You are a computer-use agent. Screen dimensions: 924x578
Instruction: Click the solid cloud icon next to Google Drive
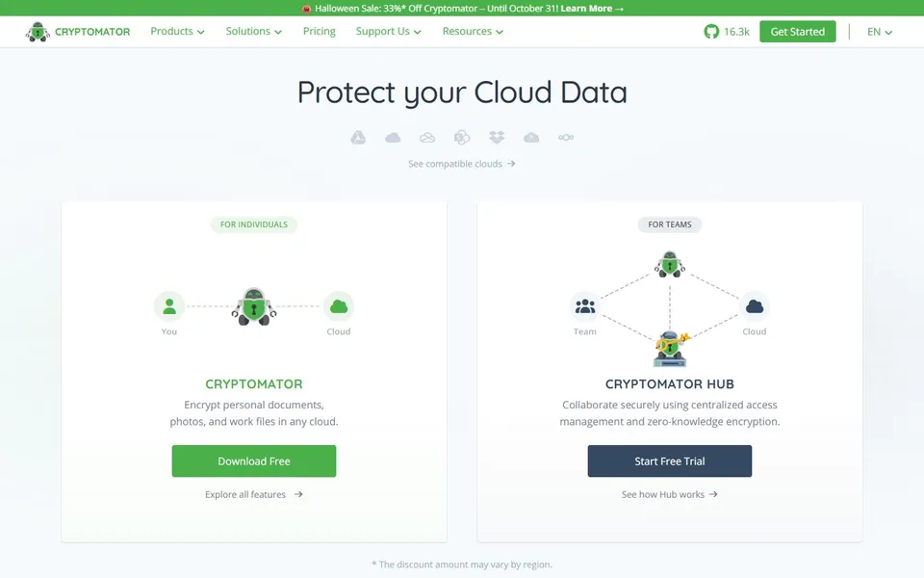pyautogui.click(x=393, y=138)
